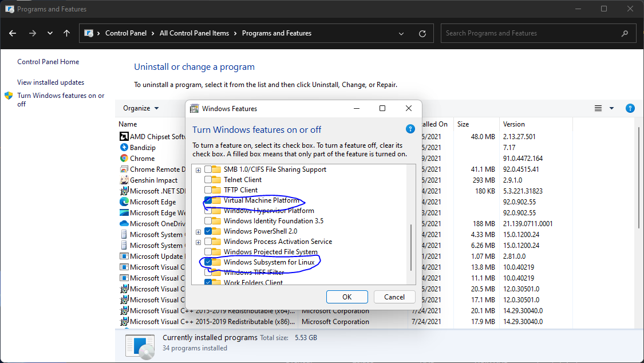644x363 pixels.
Task: Select the Microsoft Edge icon
Action: point(124,202)
